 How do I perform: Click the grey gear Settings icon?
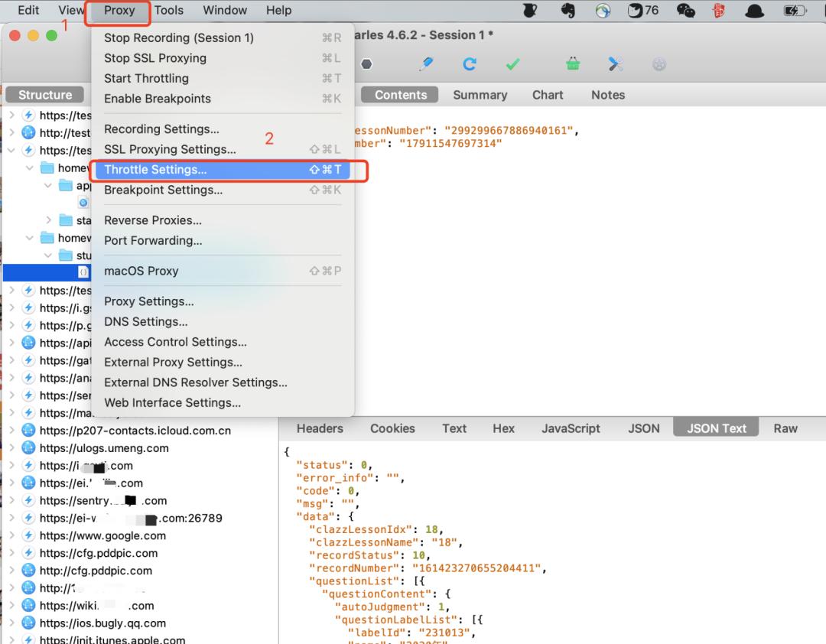point(659,64)
